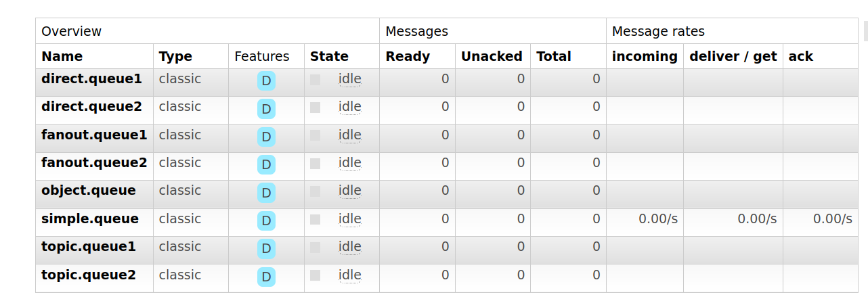Open the simple.queue queue link

coord(90,218)
